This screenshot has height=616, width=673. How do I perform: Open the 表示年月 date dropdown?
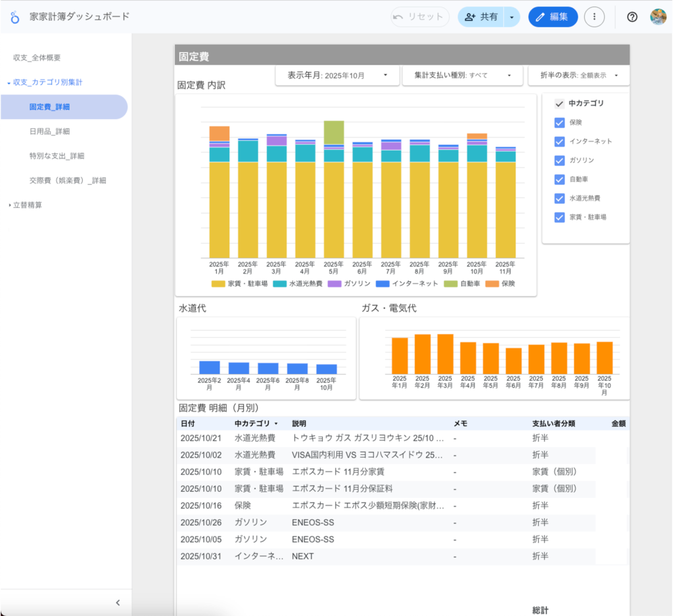tap(335, 76)
